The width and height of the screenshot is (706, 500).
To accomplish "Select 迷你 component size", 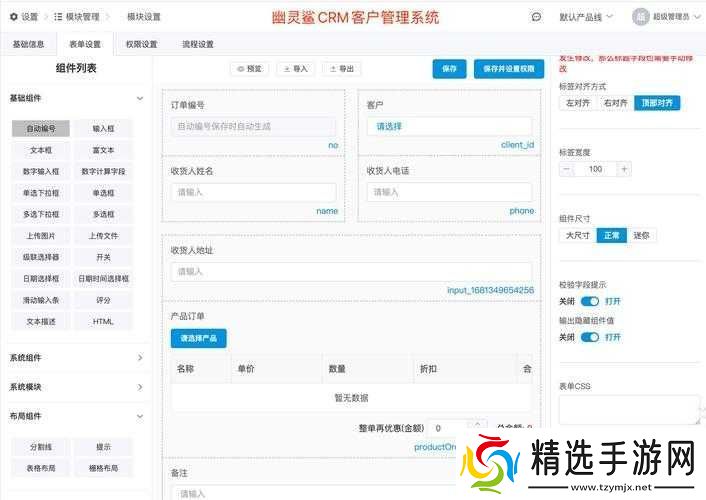I will point(641,236).
